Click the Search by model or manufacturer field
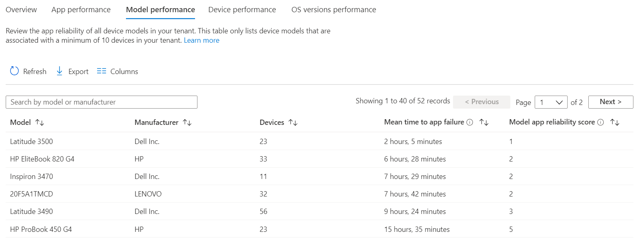Viewport: 644px width, 240px height. tap(102, 102)
